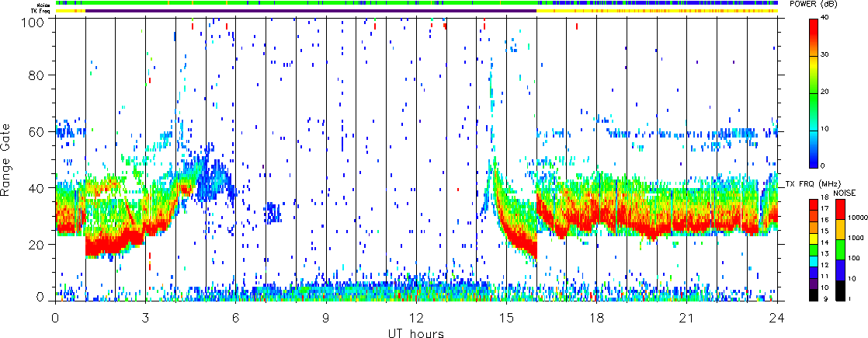Click the TX FRQ color legend bar
Viewport: 868px width, 338px height.
(x=813, y=249)
